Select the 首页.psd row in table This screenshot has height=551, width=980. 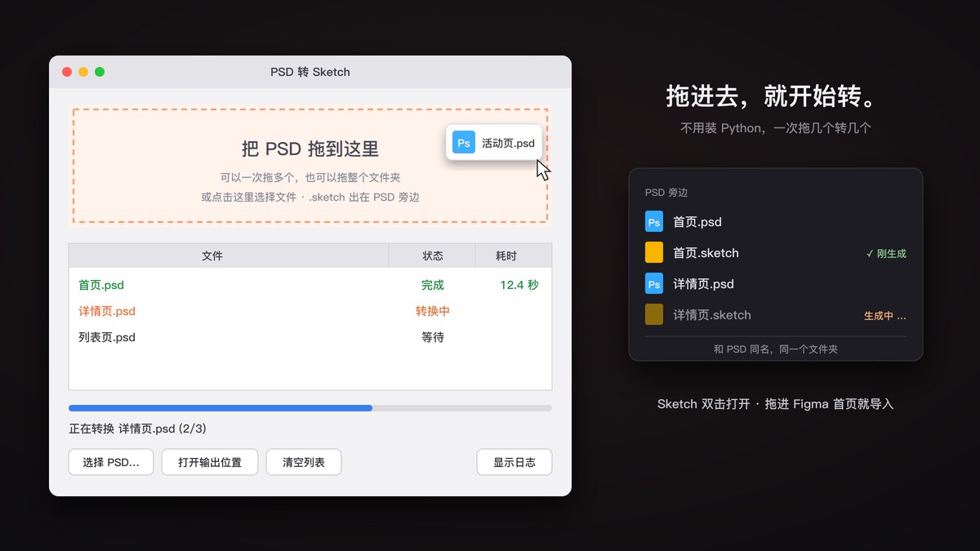coord(310,285)
